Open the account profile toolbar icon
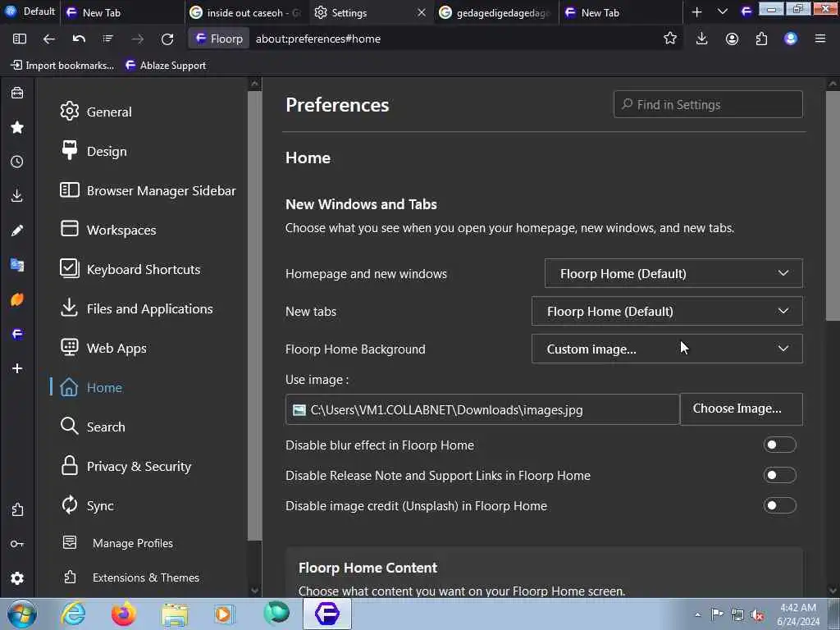This screenshot has height=630, width=840. coord(732,39)
